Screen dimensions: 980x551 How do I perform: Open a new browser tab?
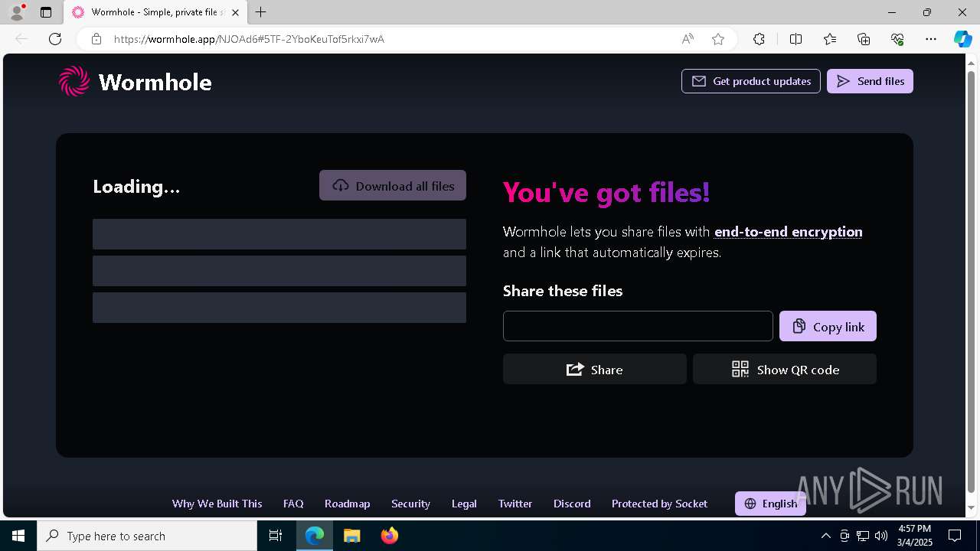click(261, 12)
